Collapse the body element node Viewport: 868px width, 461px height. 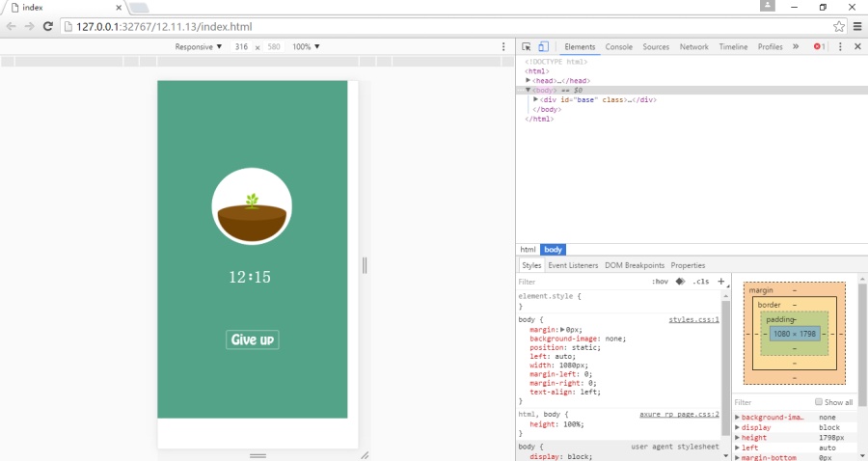529,90
